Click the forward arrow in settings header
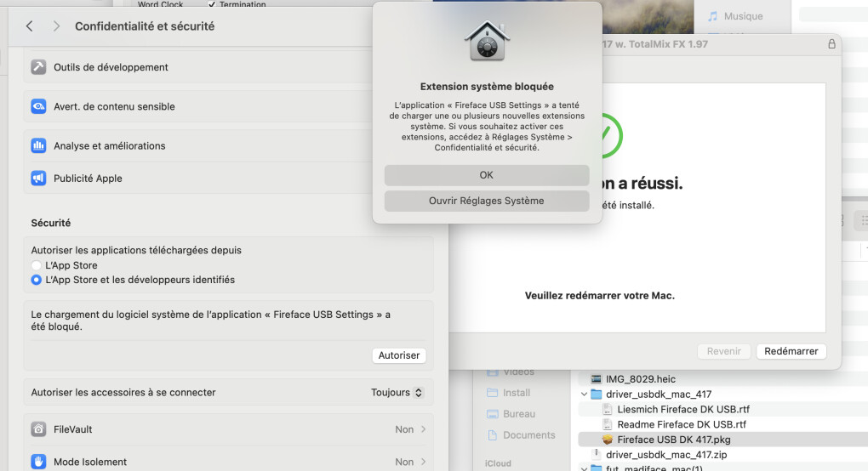 [x=56, y=26]
